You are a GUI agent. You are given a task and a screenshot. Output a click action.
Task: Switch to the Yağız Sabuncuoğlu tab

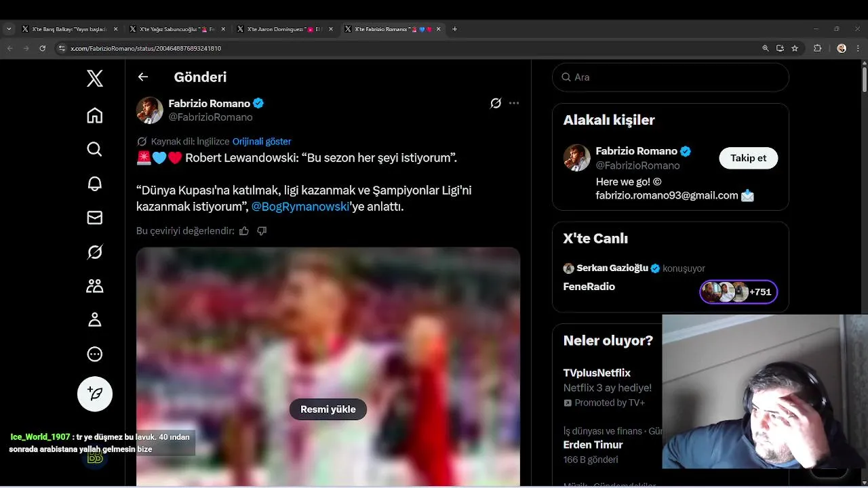click(176, 29)
